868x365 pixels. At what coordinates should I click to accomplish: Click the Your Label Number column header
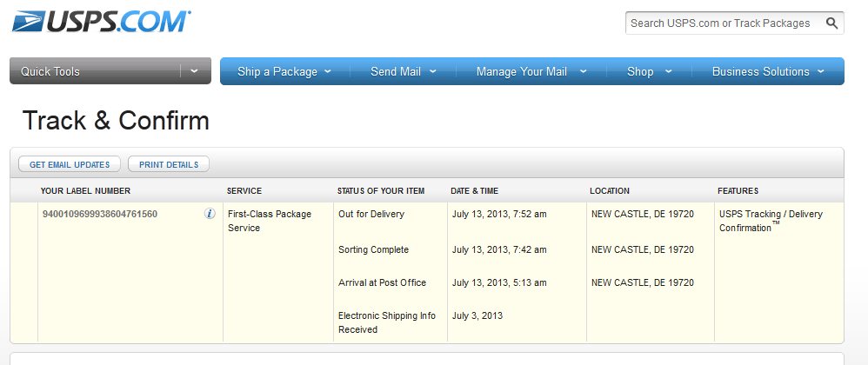(x=85, y=190)
